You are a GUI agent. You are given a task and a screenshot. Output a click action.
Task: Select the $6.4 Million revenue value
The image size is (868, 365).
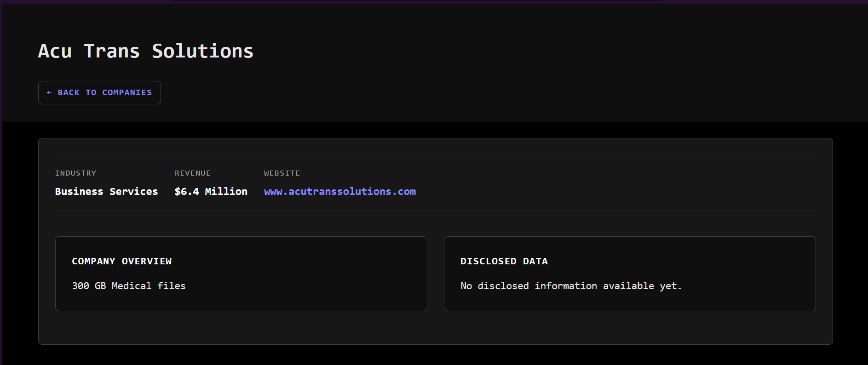(x=211, y=191)
